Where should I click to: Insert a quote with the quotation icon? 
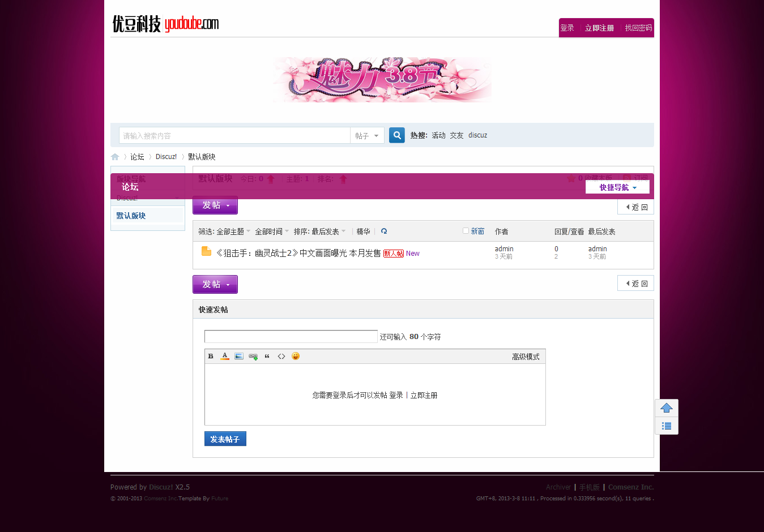267,356
